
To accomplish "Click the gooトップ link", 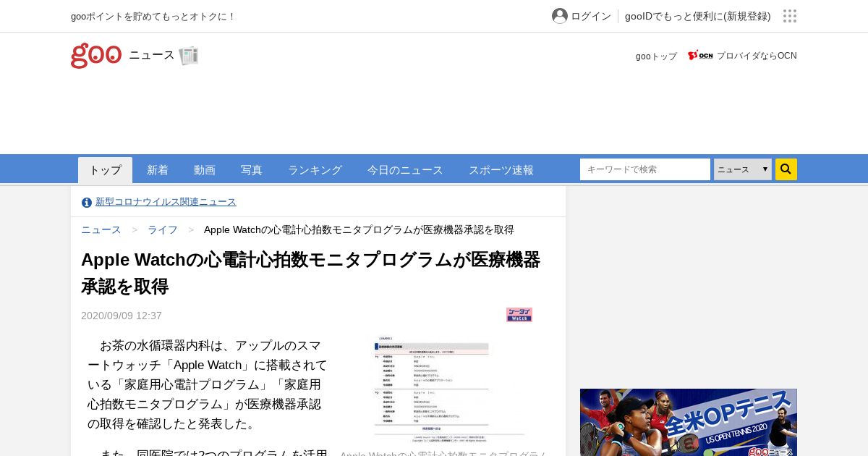I will [x=656, y=56].
